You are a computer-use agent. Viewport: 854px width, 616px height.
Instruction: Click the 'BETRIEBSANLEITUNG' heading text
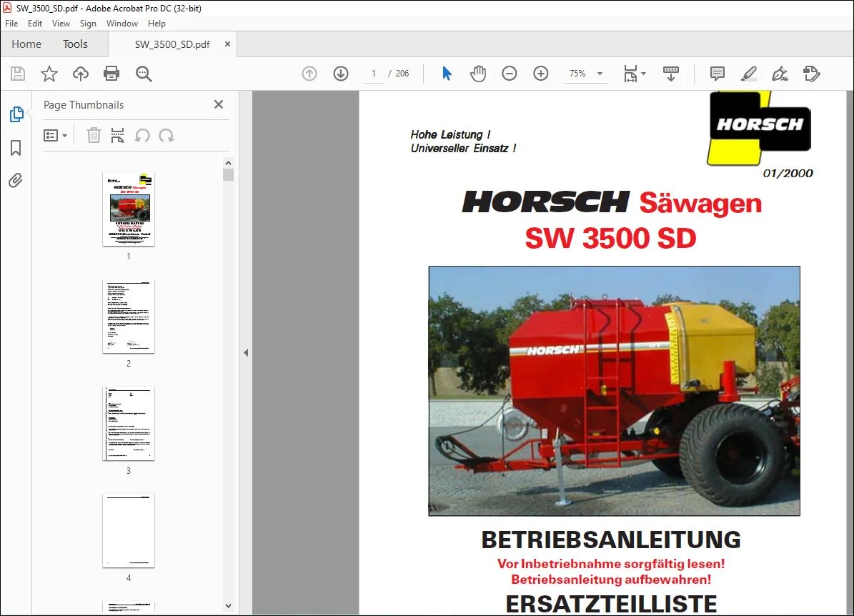click(611, 540)
